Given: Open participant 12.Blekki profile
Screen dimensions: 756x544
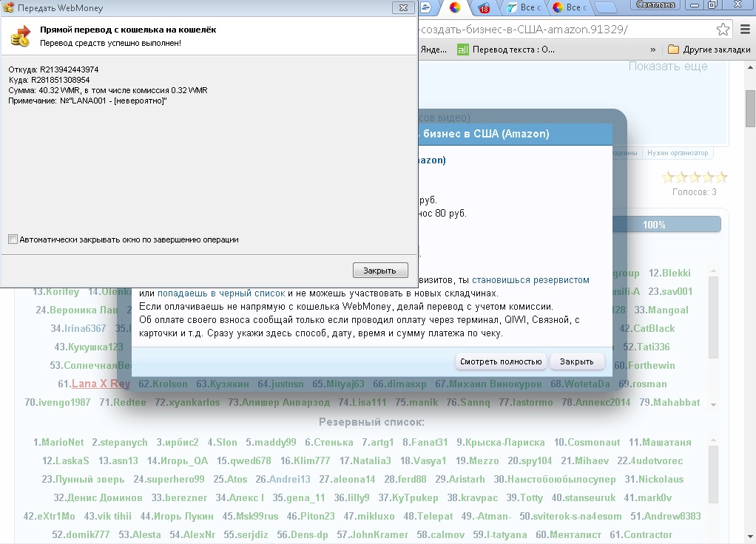Looking at the screenshot, I should pyautogui.click(x=669, y=273).
